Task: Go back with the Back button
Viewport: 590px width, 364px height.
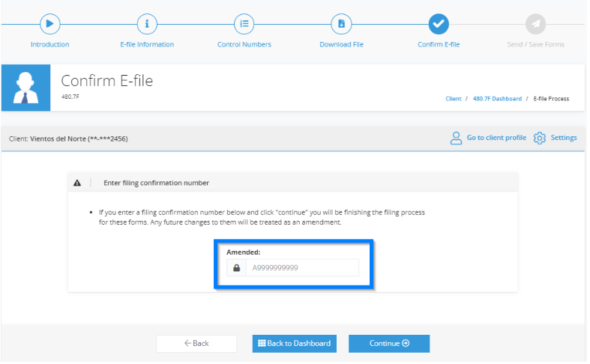Action: (196, 343)
